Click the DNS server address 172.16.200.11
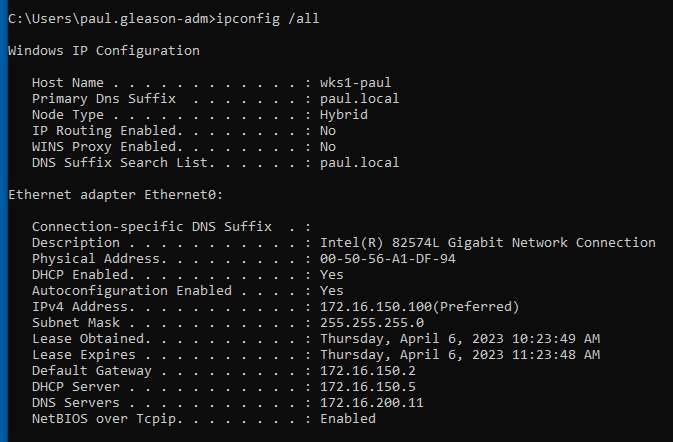Viewport: 673px width, 442px height. pos(372,402)
